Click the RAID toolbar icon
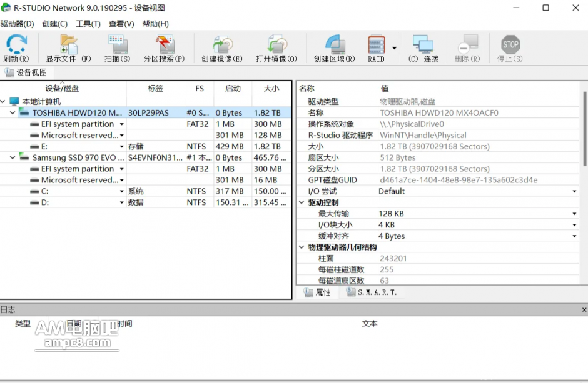 coord(376,48)
